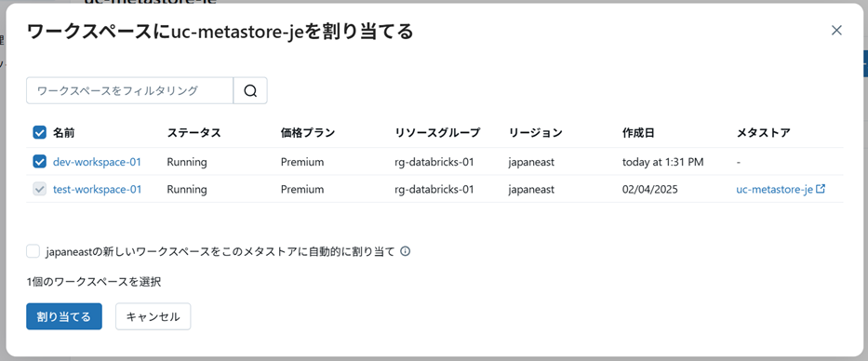Open the uc-metastore-je metastore link
Screen dimensions: 868x361
[774, 190]
